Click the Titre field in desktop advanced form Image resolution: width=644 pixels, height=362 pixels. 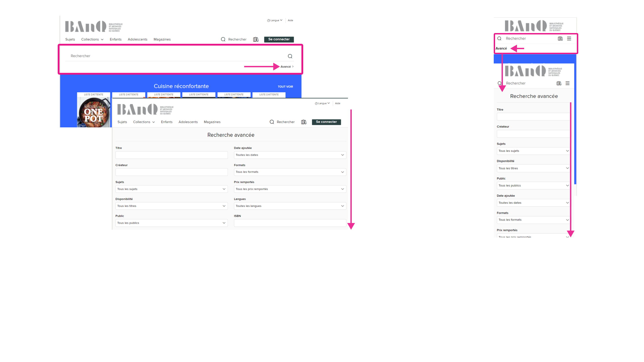tap(172, 155)
